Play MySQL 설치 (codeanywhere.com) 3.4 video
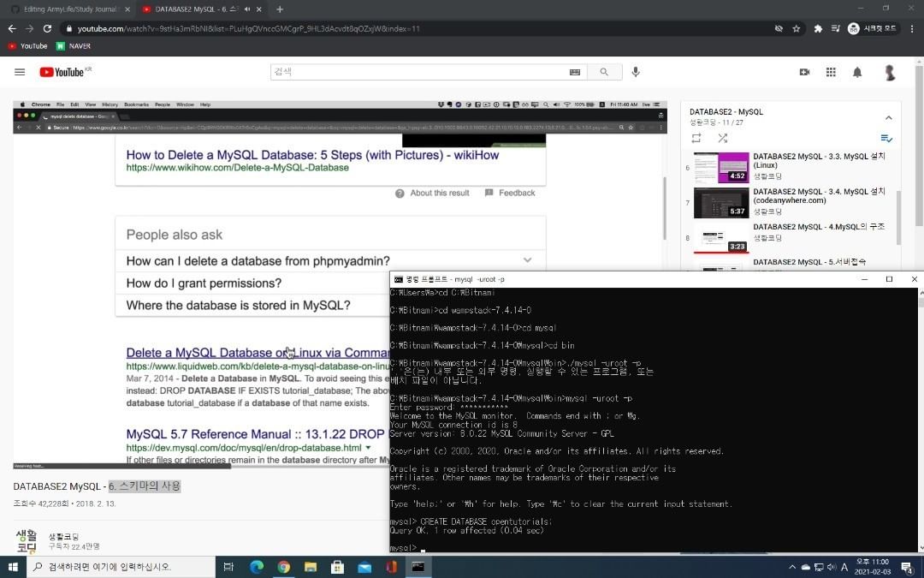 (791, 202)
